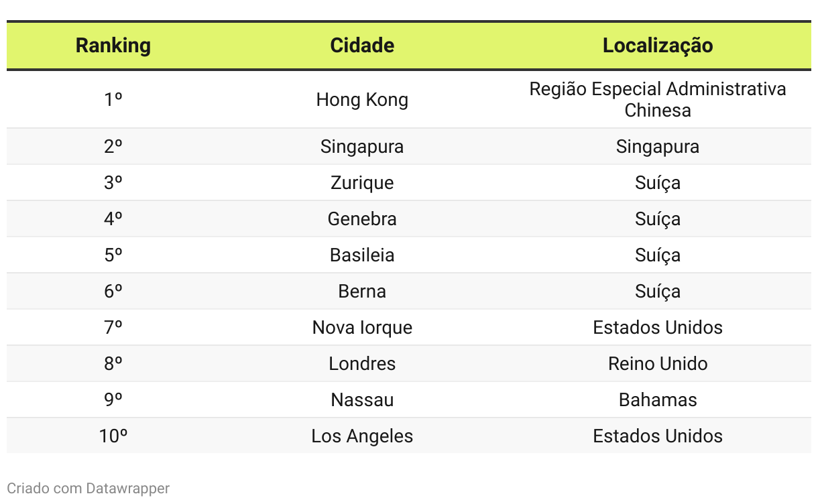This screenshot has width=818, height=504.
Task: Click the 10º ranking cell
Action: point(113,436)
